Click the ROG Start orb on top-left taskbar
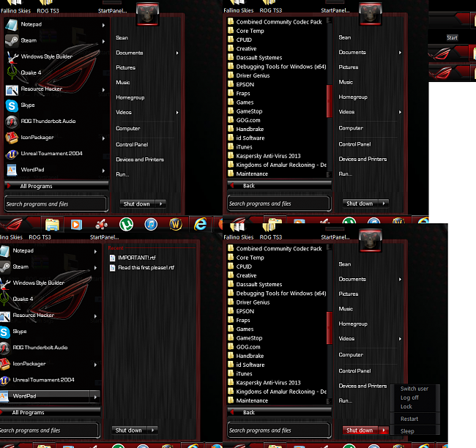 tap(12, 224)
